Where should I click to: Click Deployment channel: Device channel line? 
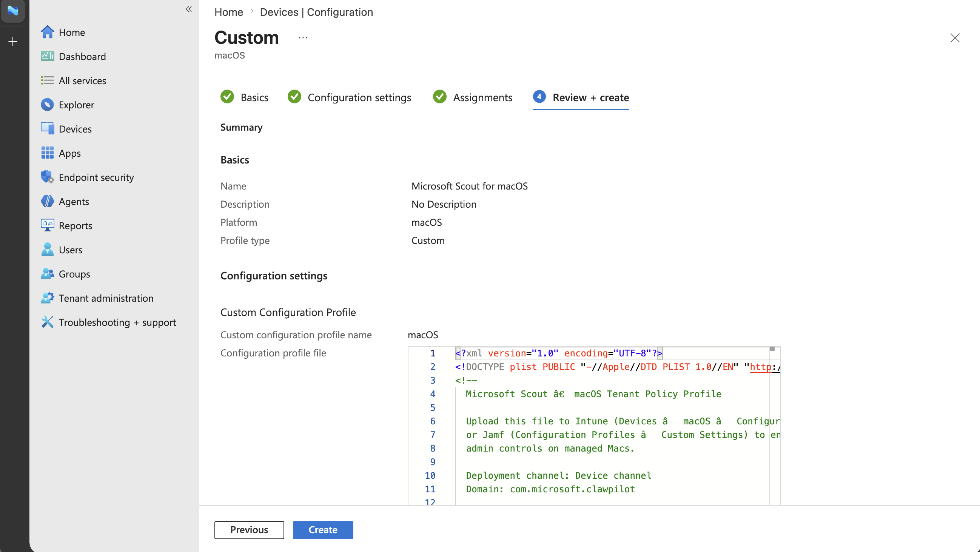point(558,475)
